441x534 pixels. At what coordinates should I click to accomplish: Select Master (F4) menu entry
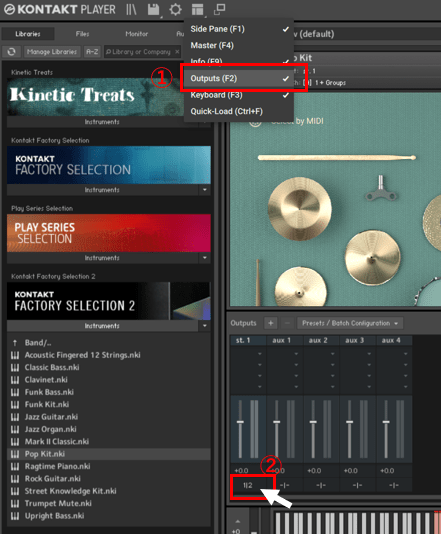point(239,45)
